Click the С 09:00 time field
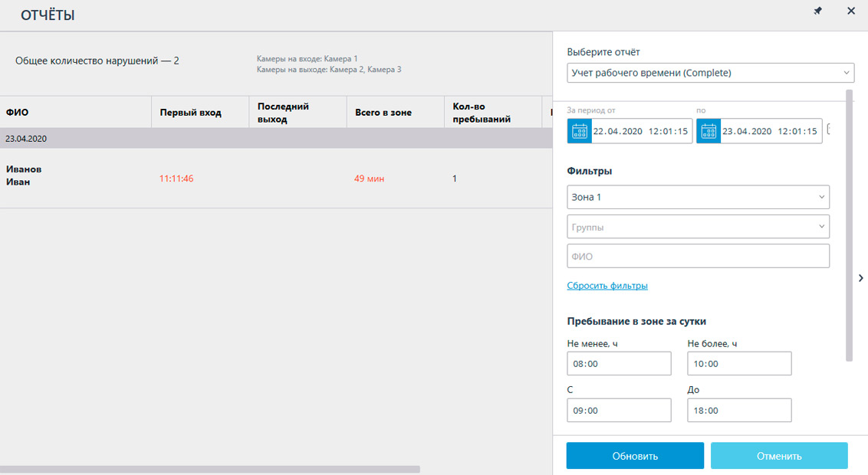This screenshot has height=475, width=868. (619, 411)
